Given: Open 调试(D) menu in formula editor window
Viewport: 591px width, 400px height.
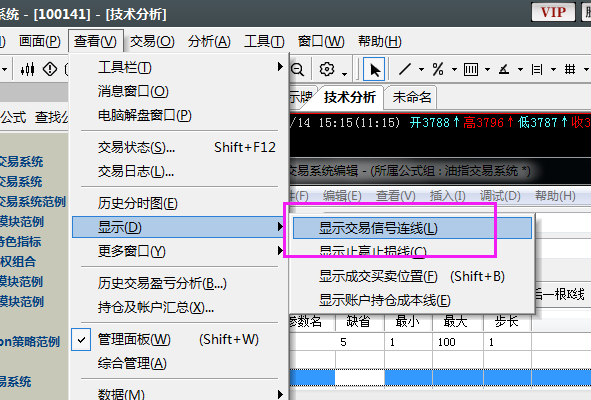Looking at the screenshot, I should tap(500, 196).
